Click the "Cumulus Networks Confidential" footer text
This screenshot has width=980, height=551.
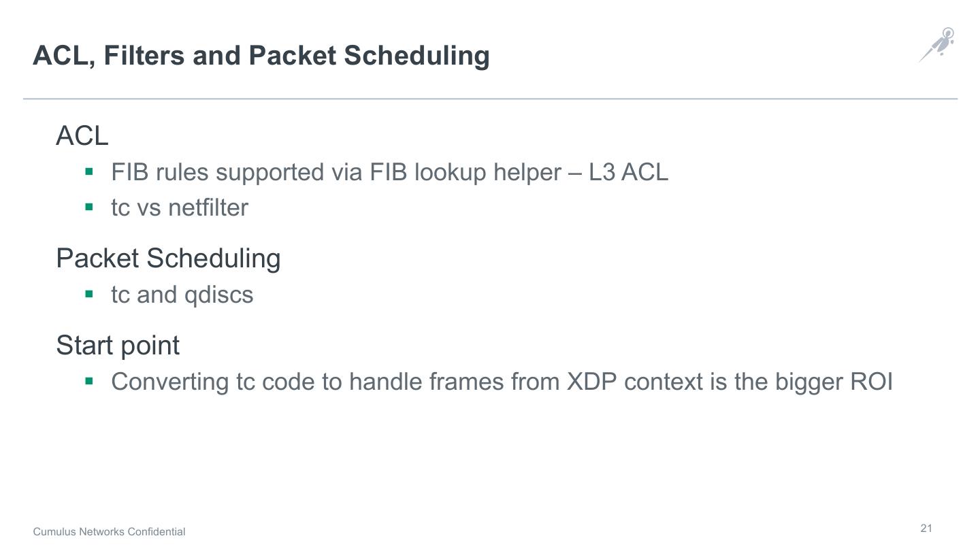click(109, 532)
